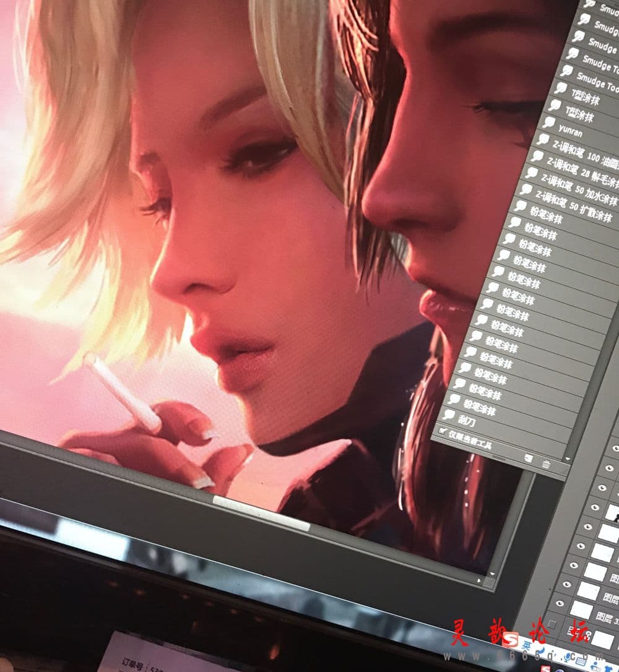619x672 pixels.
Task: Select the layer thumbnail containing a dark figure
Action: [613, 513]
